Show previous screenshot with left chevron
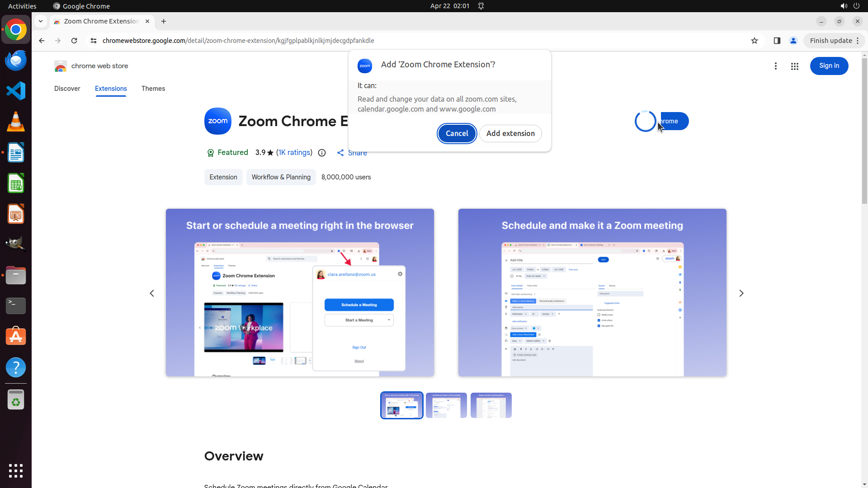868x488 pixels. [x=152, y=293]
